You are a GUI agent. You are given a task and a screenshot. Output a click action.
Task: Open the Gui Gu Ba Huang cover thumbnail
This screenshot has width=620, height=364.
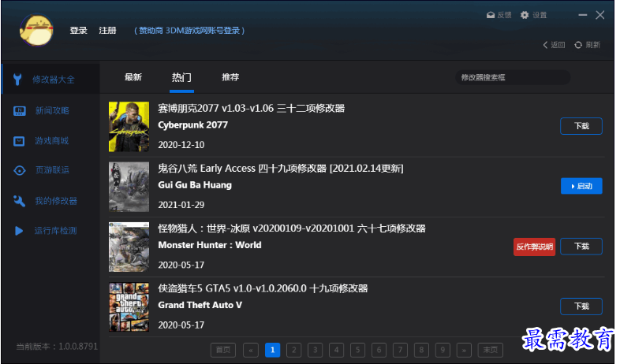pyautogui.click(x=129, y=187)
